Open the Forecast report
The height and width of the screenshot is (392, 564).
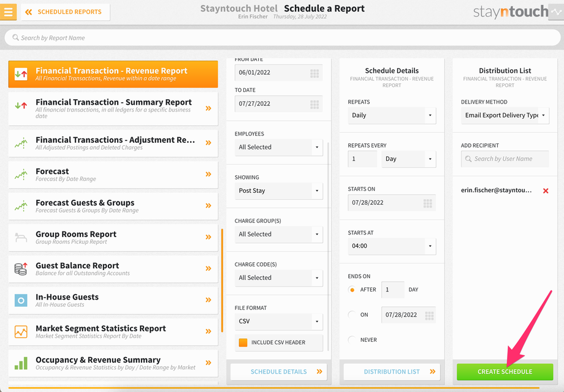[113, 175]
